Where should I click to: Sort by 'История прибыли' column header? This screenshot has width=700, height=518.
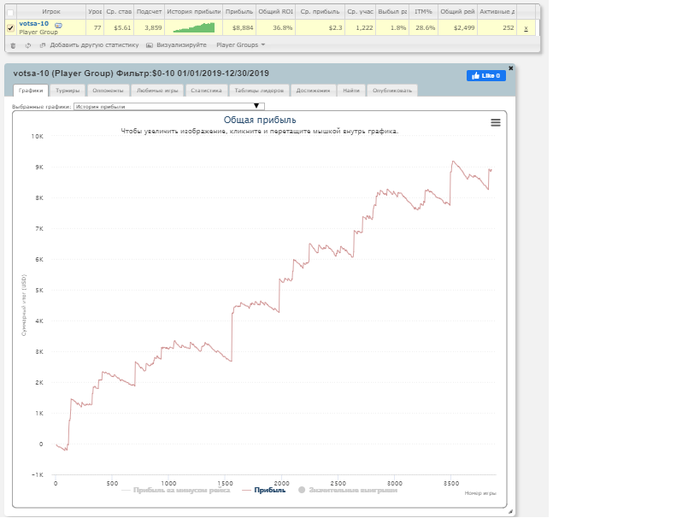pyautogui.click(x=194, y=12)
